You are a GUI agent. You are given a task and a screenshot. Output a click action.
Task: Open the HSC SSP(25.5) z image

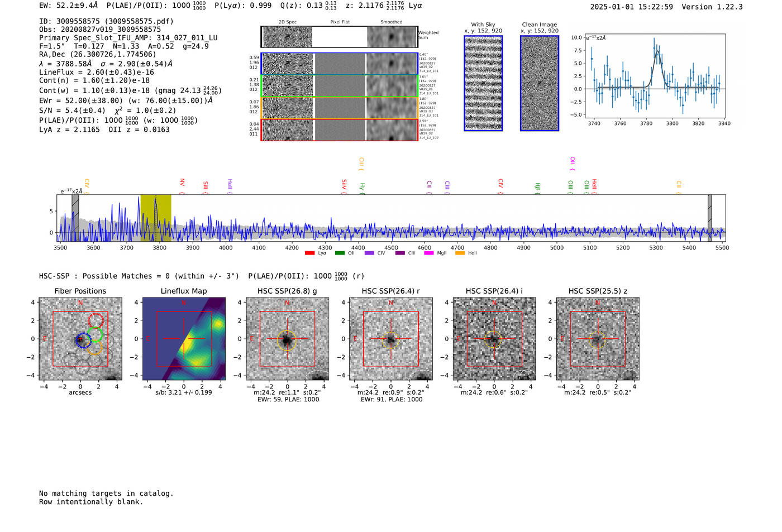(598, 339)
